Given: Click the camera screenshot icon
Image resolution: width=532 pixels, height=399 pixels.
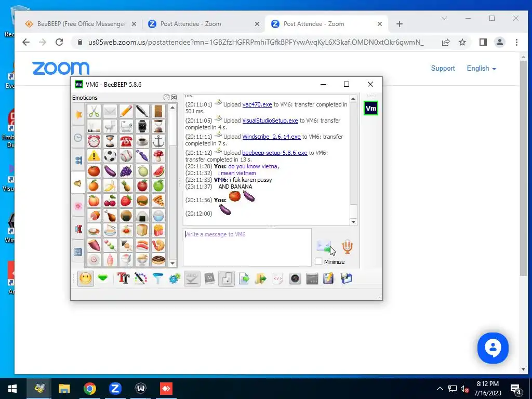Looking at the screenshot, I should pyautogui.click(x=295, y=279).
